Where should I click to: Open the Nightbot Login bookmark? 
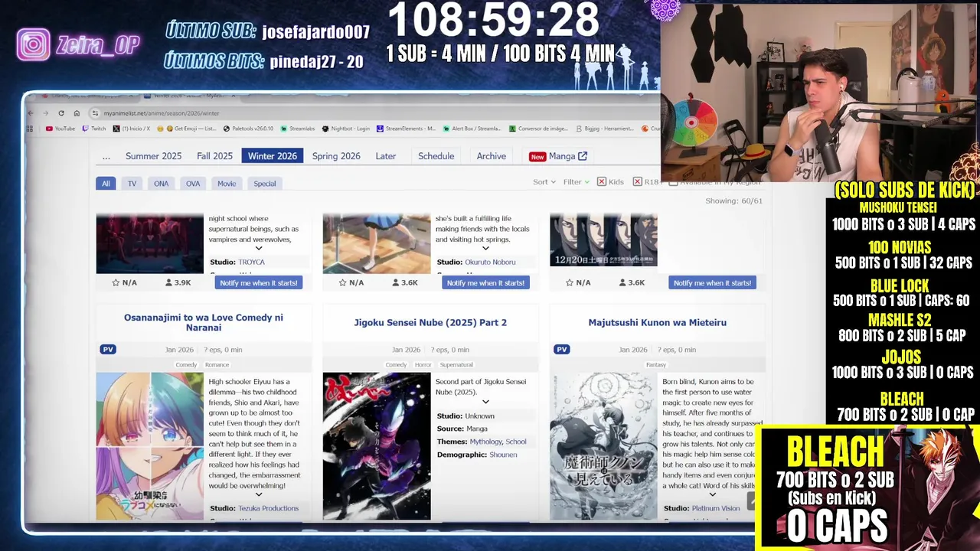tap(346, 129)
